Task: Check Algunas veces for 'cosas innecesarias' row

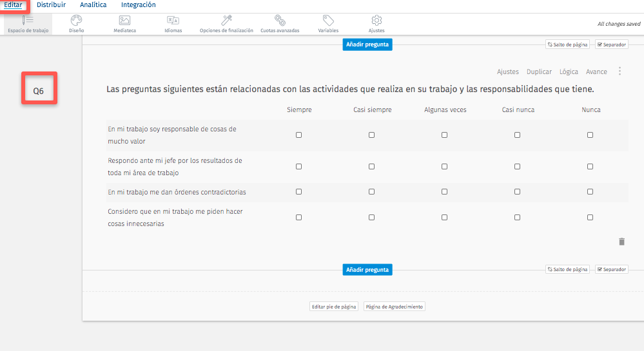Action: point(445,218)
